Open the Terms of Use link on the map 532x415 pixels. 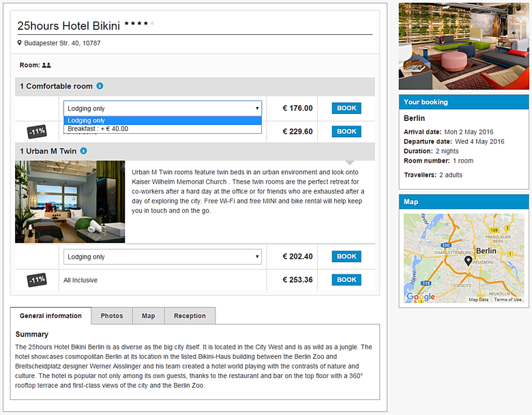(x=507, y=300)
